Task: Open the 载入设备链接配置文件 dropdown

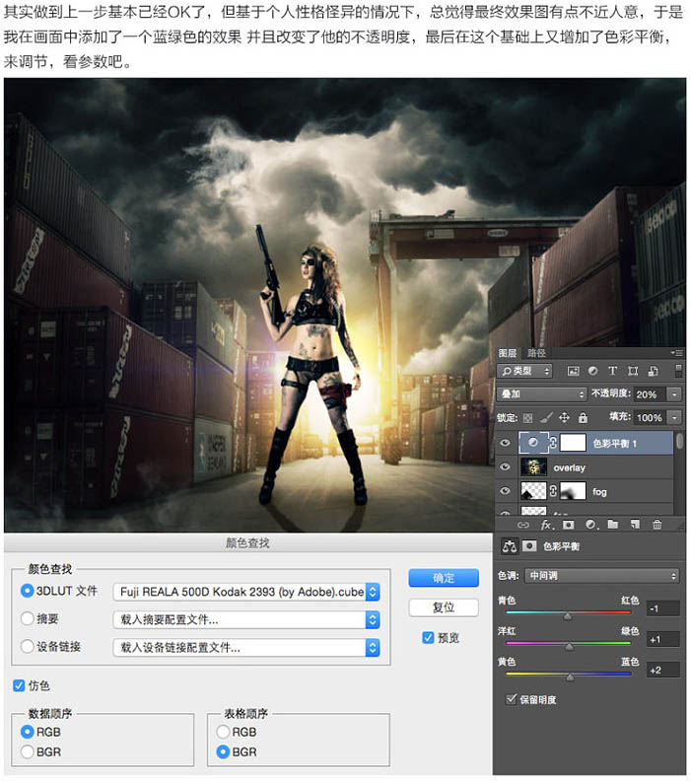Action: pos(246,648)
